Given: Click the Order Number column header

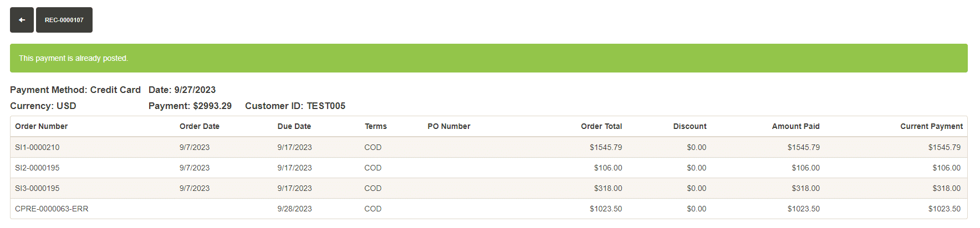Looking at the screenshot, I should (42, 126).
